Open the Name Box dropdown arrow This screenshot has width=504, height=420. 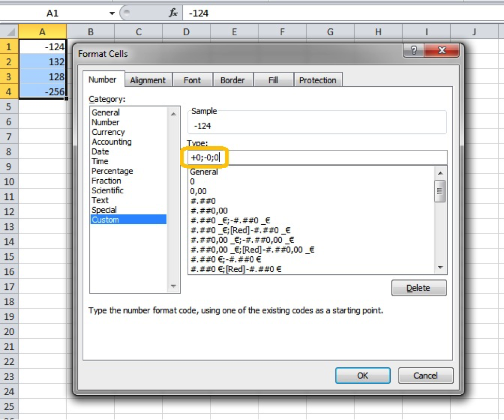(x=112, y=13)
